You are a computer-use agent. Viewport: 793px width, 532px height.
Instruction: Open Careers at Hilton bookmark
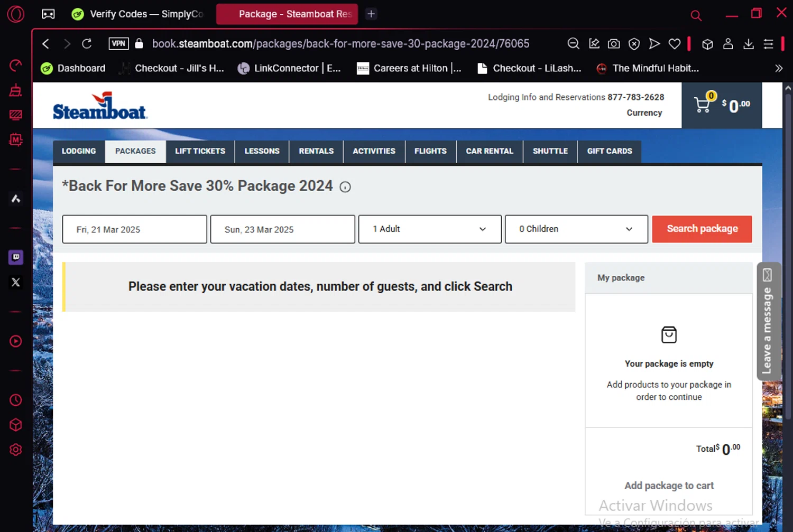pos(409,68)
